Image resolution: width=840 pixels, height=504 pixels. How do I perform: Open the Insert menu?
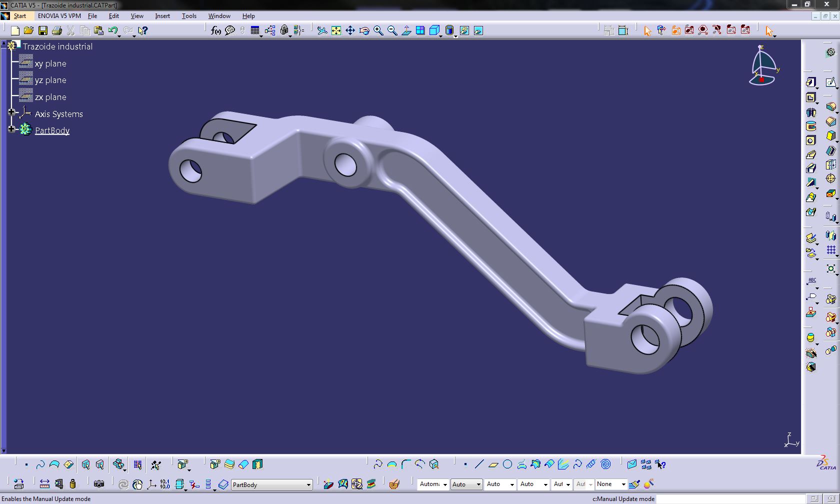pos(162,16)
